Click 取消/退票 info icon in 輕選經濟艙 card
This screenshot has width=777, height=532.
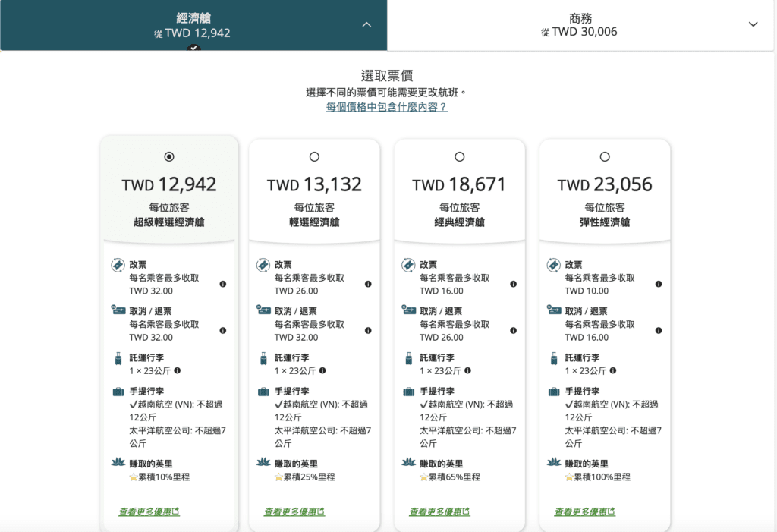tap(368, 331)
